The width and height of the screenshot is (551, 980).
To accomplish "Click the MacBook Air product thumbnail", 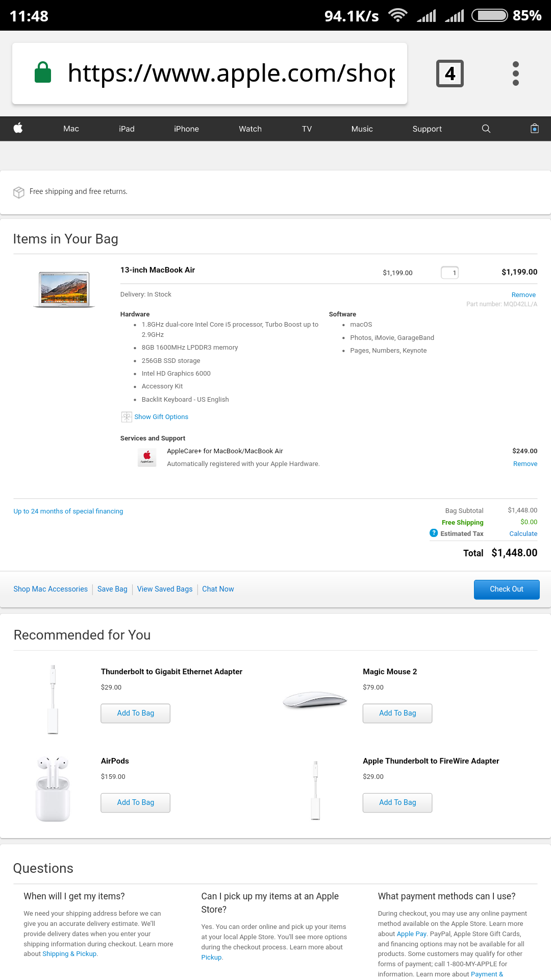I will coord(64,289).
